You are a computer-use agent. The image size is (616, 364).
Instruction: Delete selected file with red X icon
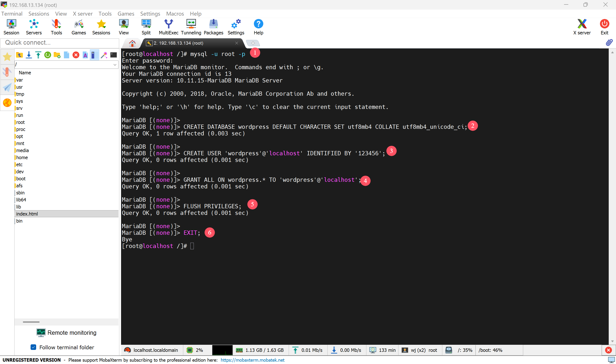click(76, 55)
